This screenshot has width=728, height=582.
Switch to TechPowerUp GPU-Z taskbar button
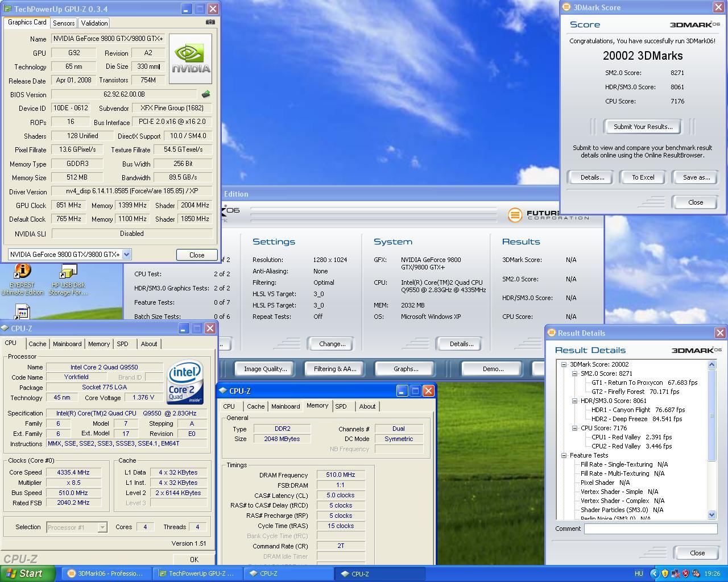click(x=197, y=573)
